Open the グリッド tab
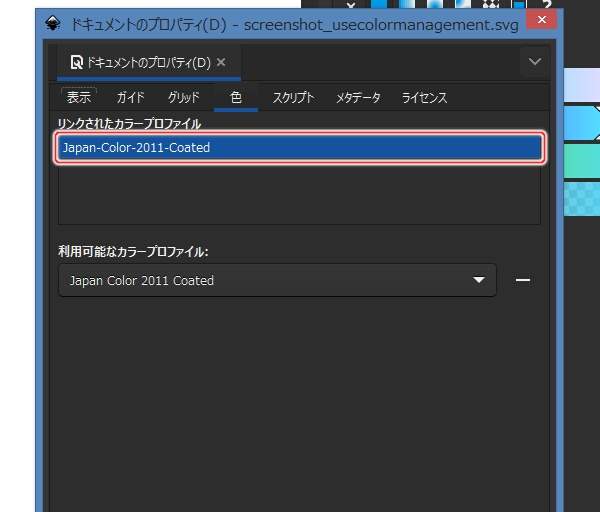Viewport: 600px width, 512px height. pos(184,97)
